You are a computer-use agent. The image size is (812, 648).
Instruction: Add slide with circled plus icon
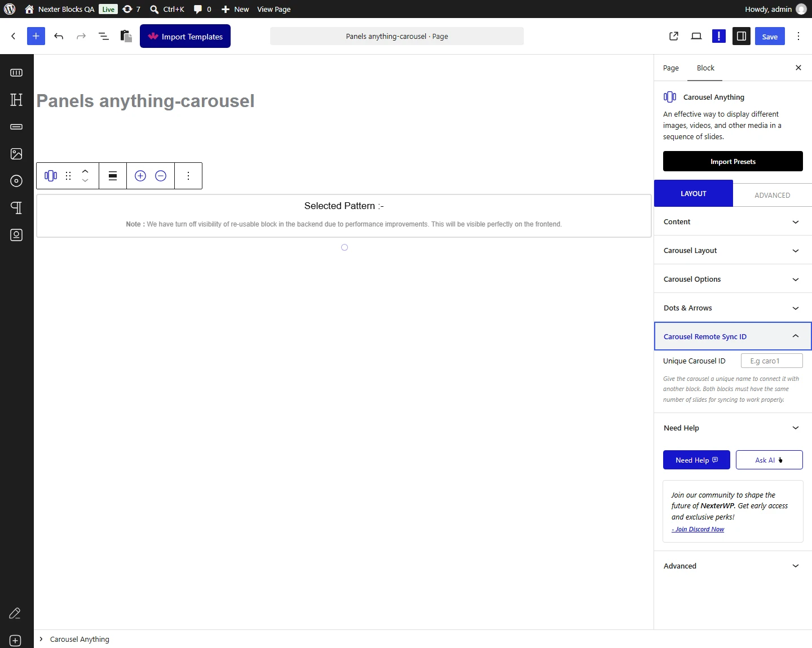[x=140, y=176]
